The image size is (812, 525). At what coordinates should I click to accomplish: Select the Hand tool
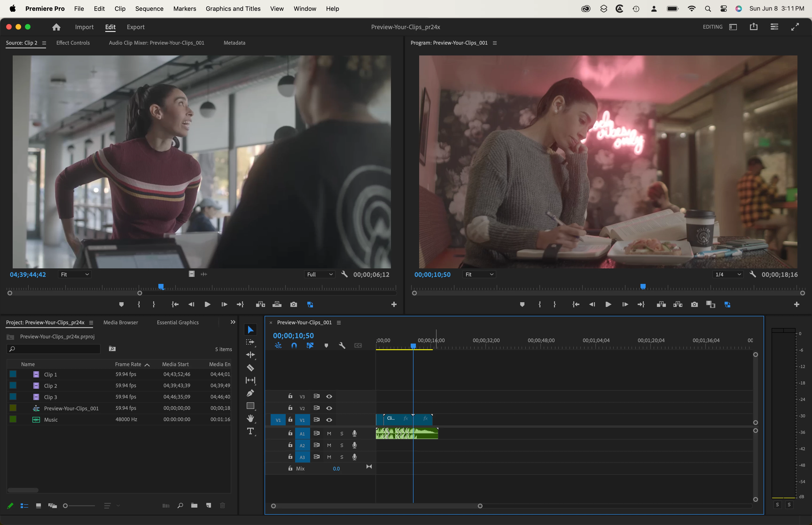coord(250,418)
